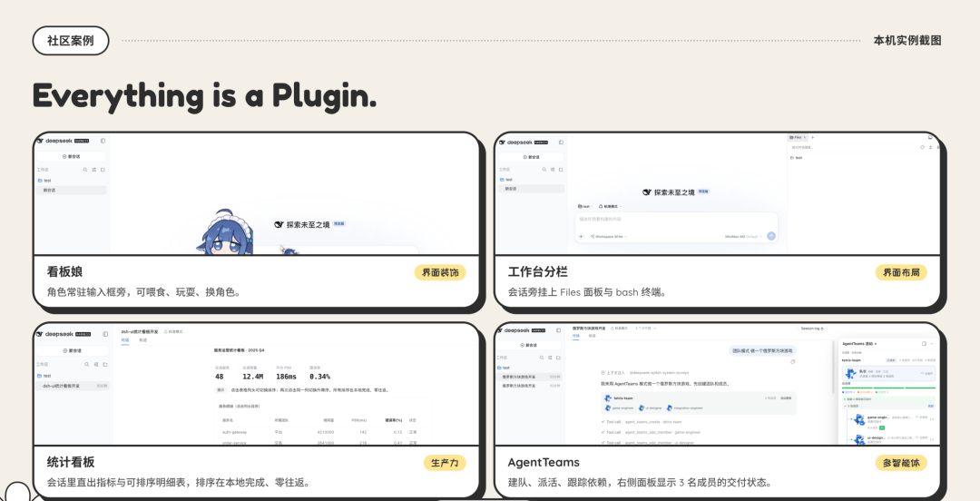
Task: Click the game-engineer agent chip
Action: pyautogui.click(x=620, y=408)
